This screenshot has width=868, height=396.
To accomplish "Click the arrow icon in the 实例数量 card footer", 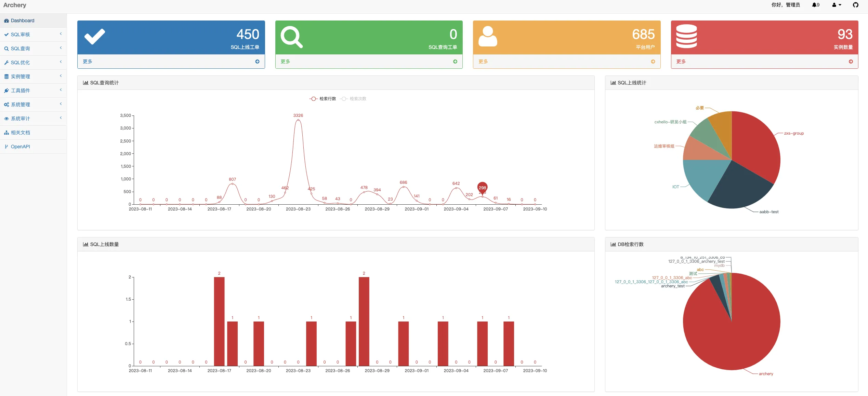I will pos(851,62).
